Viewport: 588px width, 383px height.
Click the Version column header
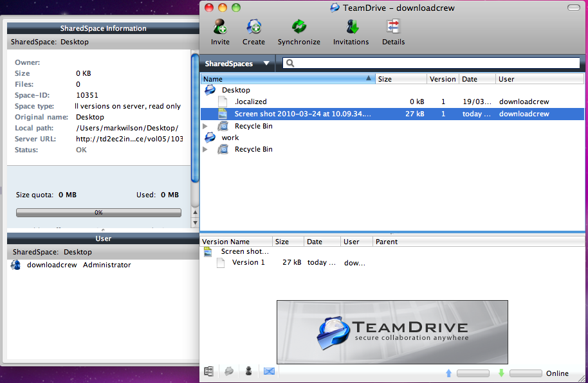(443, 79)
